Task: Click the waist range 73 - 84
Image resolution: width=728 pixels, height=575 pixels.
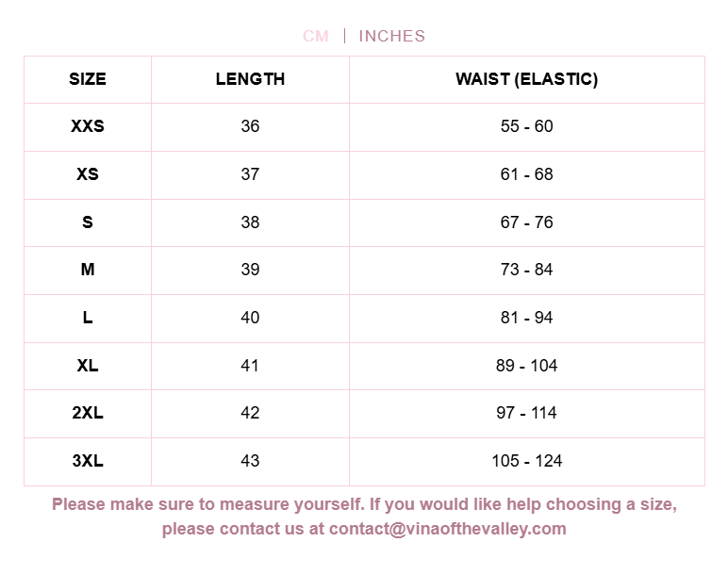Action: pyautogui.click(x=527, y=270)
